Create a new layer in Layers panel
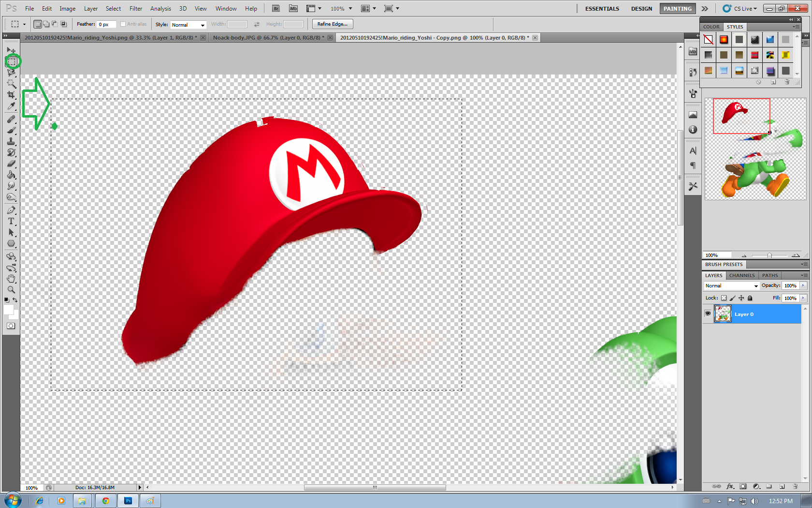The width and height of the screenshot is (812, 508). point(782,487)
